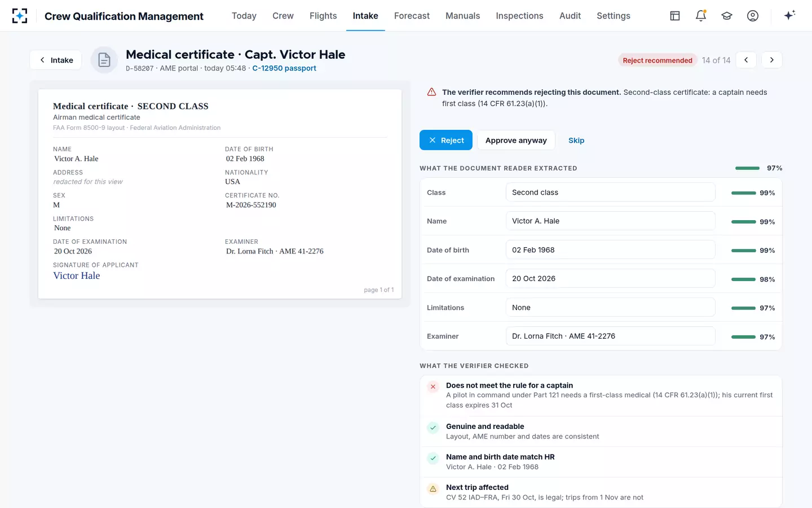
Task: Click the certificate document preview
Action: point(220,194)
